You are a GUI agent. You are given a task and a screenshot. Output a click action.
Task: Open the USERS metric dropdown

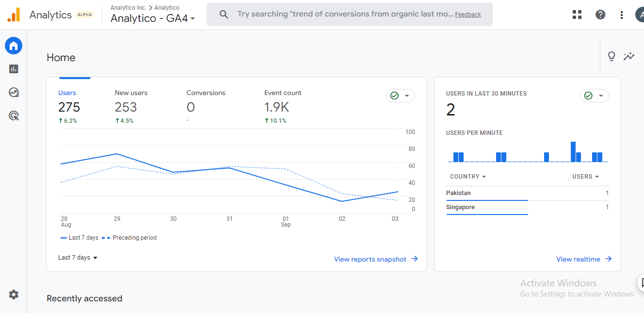(x=585, y=177)
